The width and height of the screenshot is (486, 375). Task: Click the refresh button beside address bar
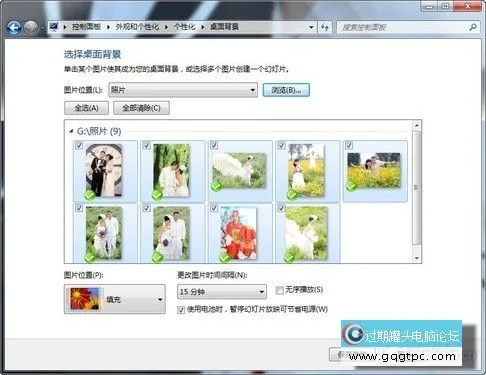point(324,27)
